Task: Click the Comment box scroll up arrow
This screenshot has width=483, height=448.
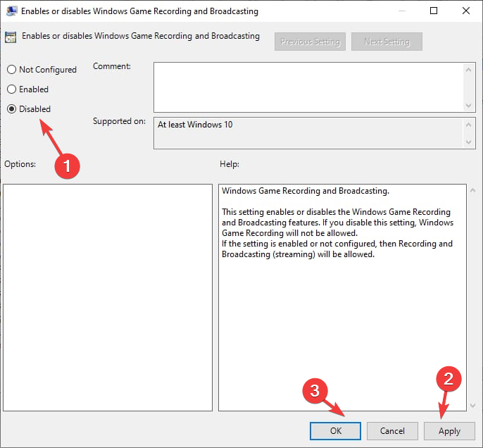Action: pyautogui.click(x=468, y=70)
